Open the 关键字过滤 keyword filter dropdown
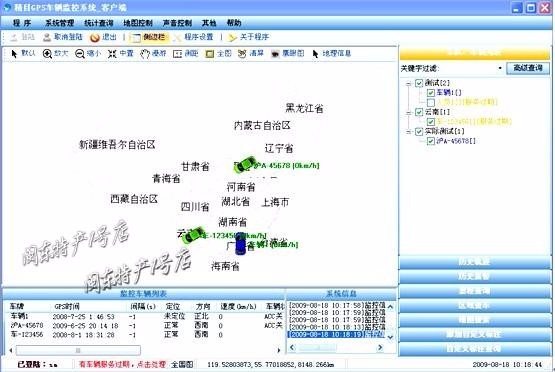This screenshot has height=372, width=555. (500, 68)
